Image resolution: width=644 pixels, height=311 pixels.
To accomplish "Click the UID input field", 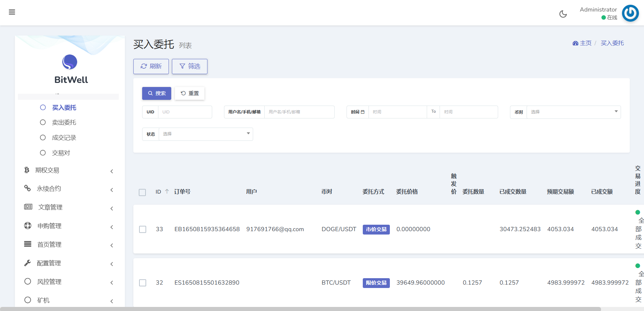I will point(185,112).
